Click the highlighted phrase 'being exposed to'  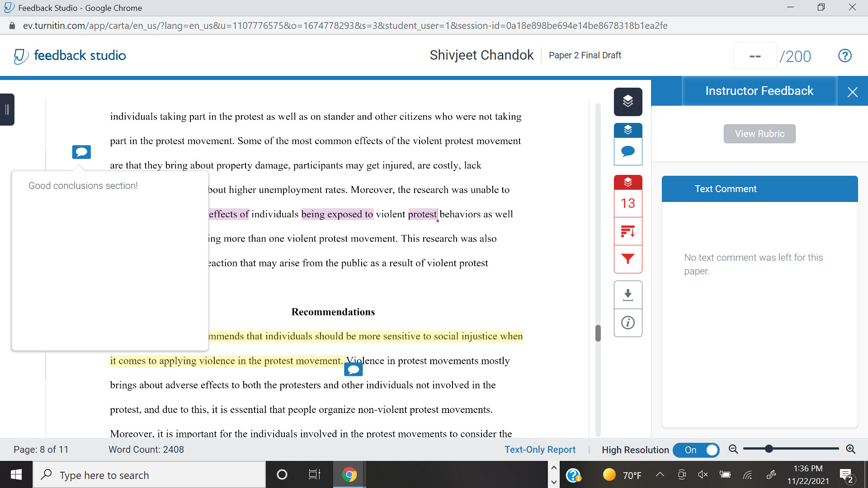click(x=337, y=214)
